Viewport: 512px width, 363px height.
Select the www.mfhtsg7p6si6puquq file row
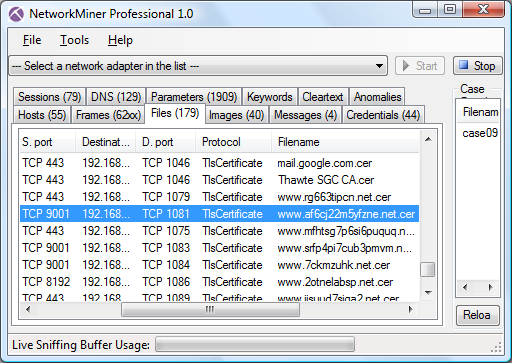click(219, 231)
